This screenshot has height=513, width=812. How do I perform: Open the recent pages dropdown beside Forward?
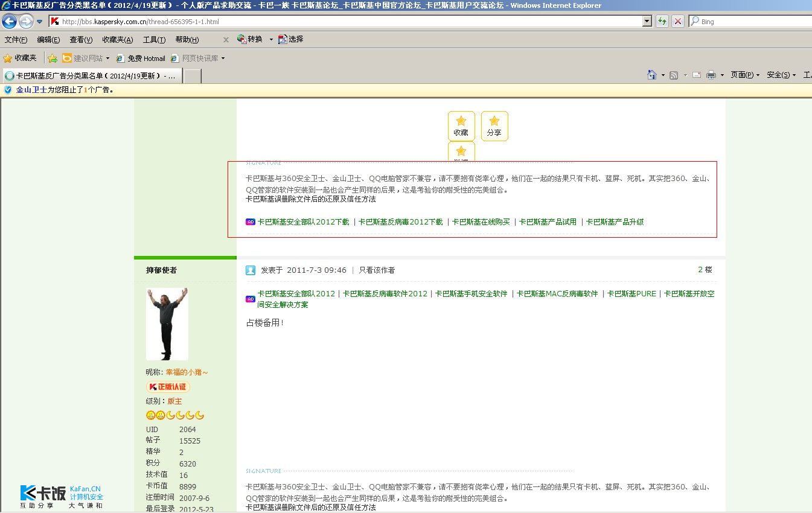40,22
